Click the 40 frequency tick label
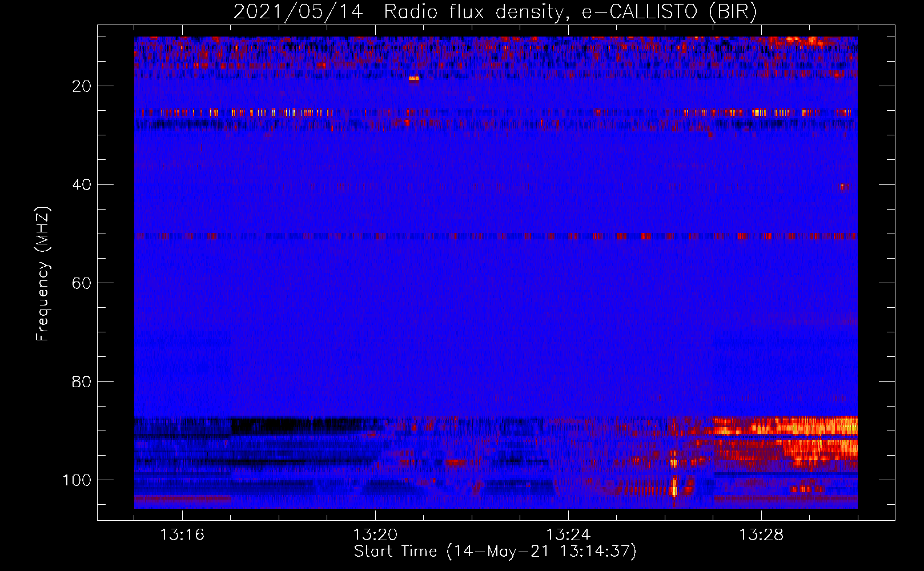Image resolution: width=924 pixels, height=571 pixels. point(82,185)
